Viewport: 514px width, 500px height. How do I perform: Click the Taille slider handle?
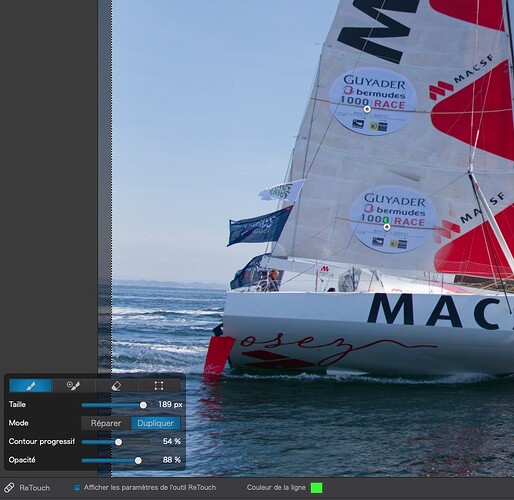[x=143, y=405]
